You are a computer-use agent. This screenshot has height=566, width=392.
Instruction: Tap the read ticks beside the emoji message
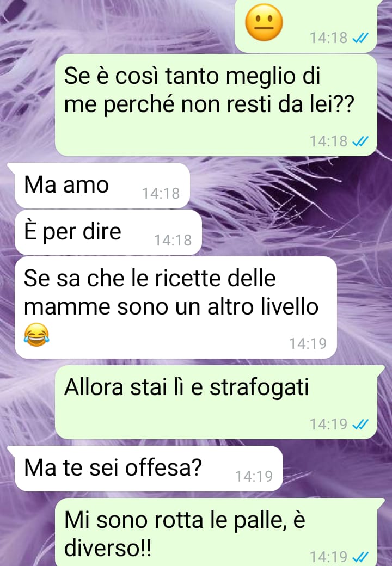pyautogui.click(x=360, y=38)
